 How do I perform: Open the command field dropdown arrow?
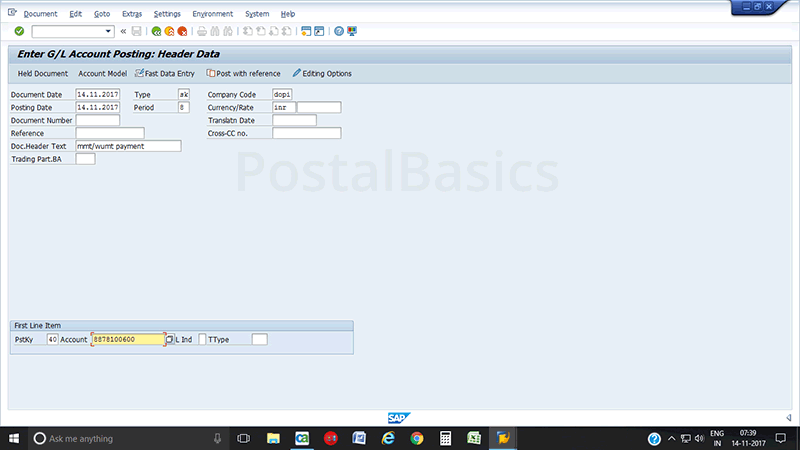click(109, 31)
